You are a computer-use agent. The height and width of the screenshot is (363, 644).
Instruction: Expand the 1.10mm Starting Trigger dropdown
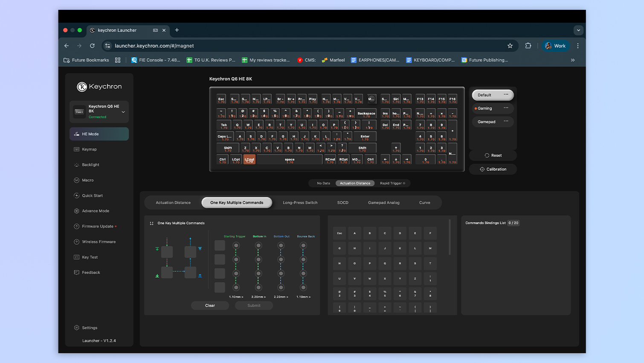(236, 296)
